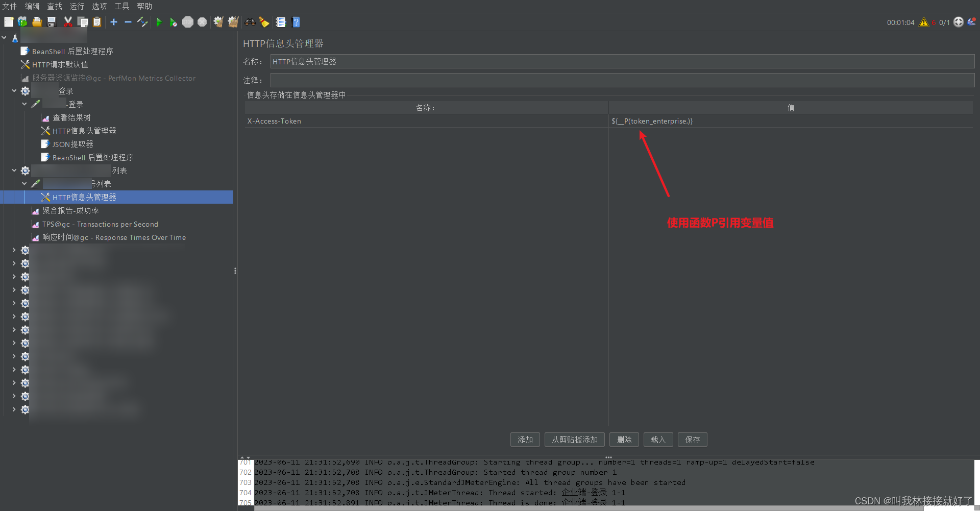Open the 工具 menu

click(122, 6)
